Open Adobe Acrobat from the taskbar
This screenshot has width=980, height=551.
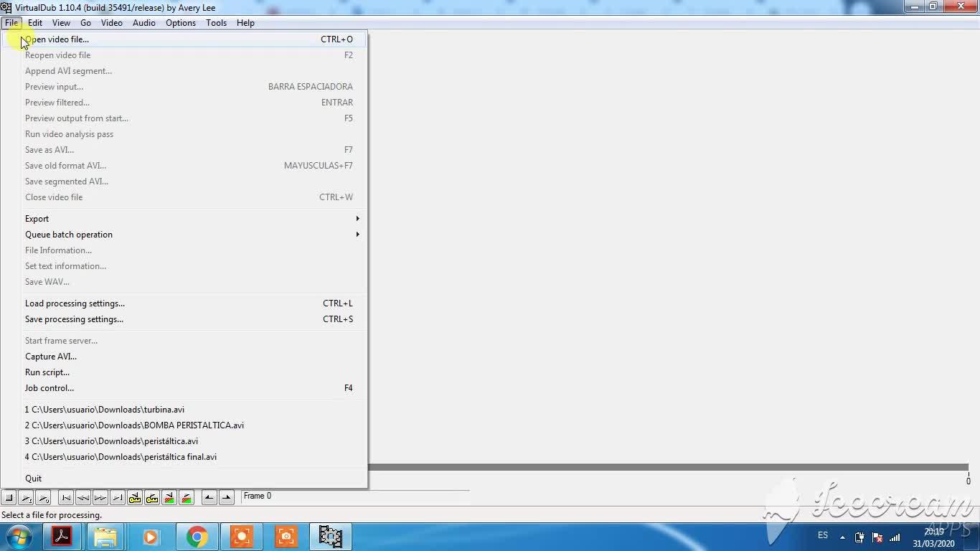[61, 537]
